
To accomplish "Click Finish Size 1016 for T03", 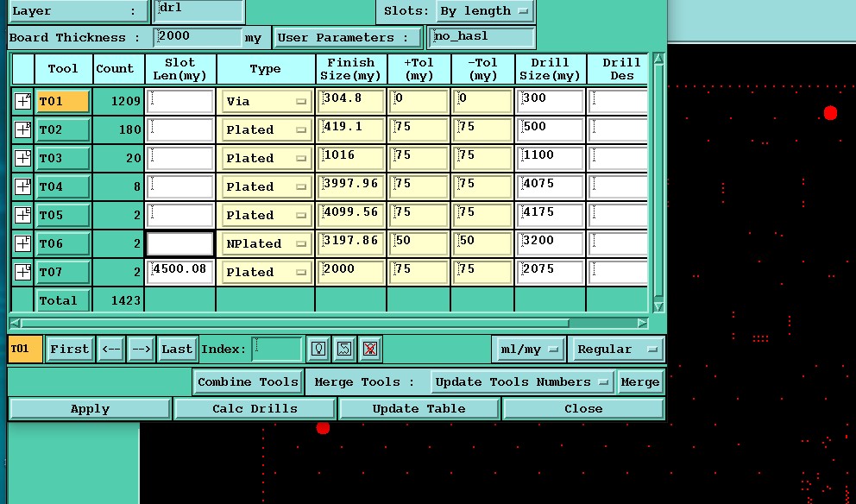I will (351, 158).
